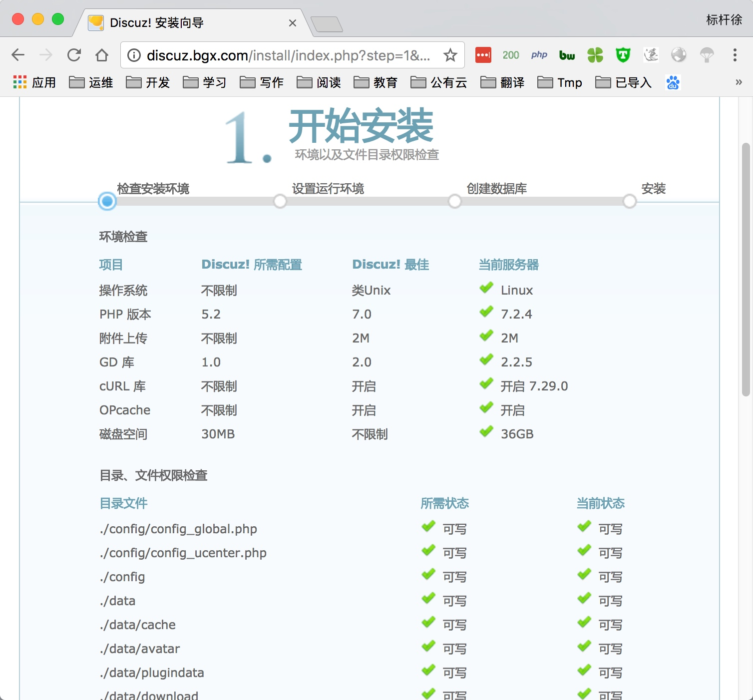This screenshot has height=700, width=753.
Task: Open the 阅读 bookmark folder
Action: pyautogui.click(x=319, y=82)
